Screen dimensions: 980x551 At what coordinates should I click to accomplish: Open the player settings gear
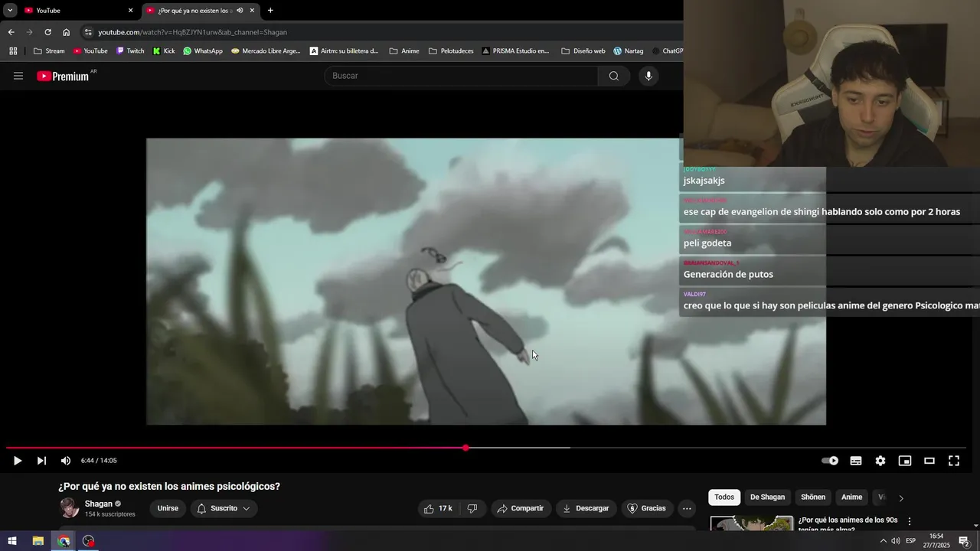(880, 461)
